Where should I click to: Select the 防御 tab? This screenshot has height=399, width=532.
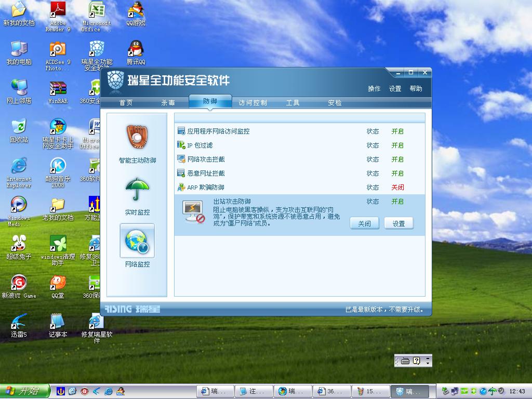[x=210, y=101]
